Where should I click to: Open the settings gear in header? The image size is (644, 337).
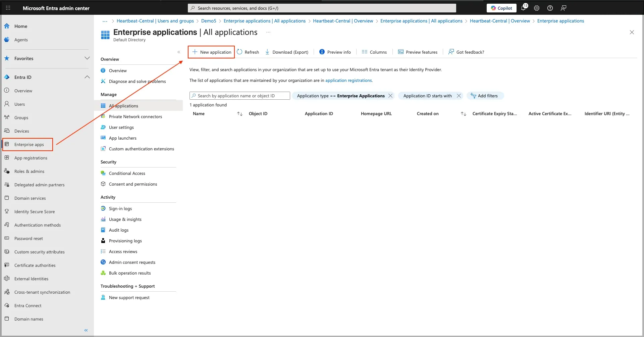pos(537,8)
